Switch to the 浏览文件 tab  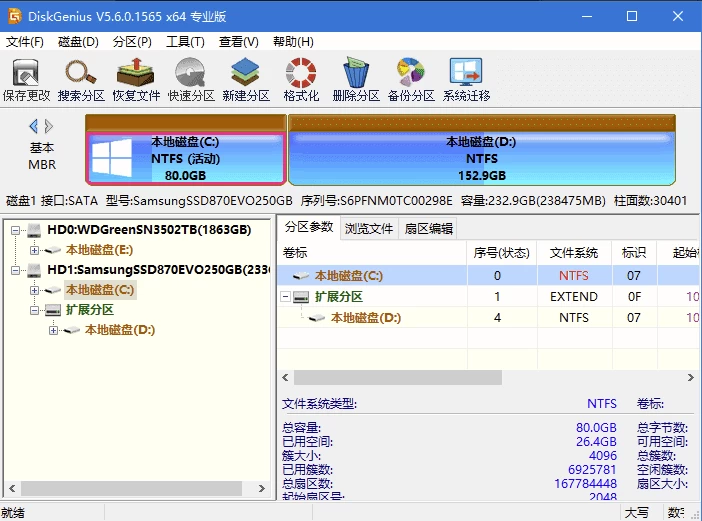369,228
